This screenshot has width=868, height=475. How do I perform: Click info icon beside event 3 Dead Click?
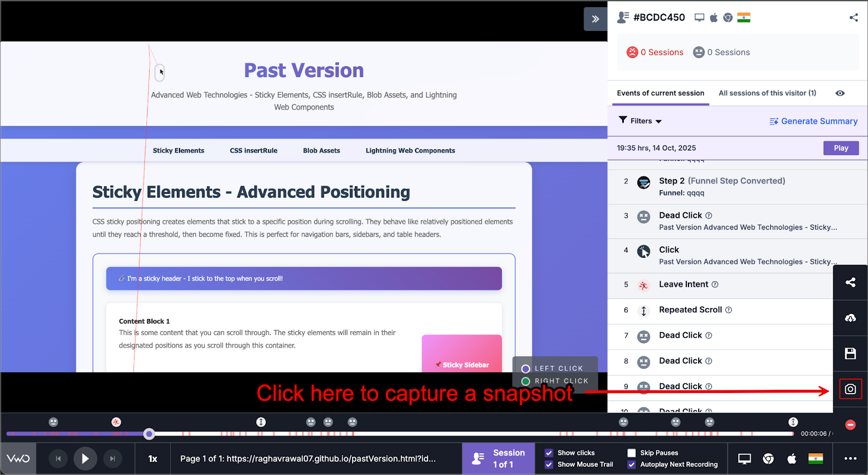pyautogui.click(x=709, y=216)
